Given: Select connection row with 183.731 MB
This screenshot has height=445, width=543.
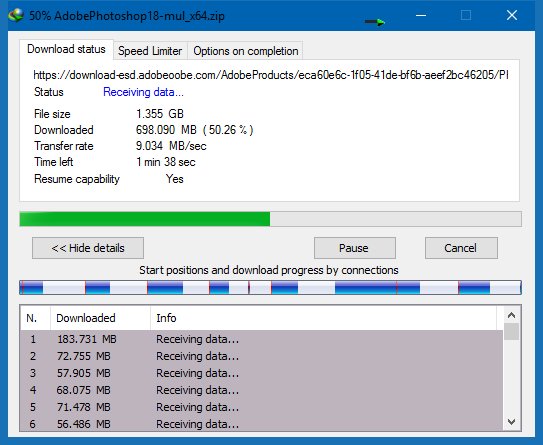Looking at the screenshot, I should coord(261,339).
